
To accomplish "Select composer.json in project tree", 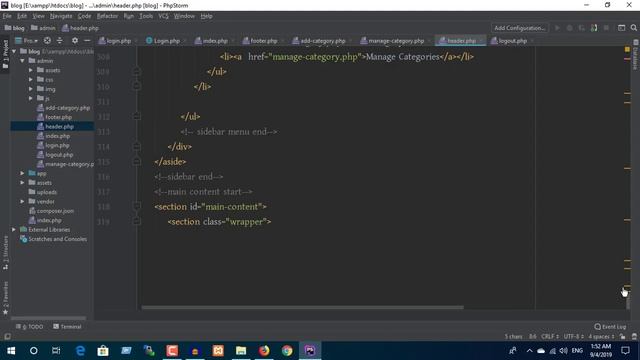I will pyautogui.click(x=51, y=211).
